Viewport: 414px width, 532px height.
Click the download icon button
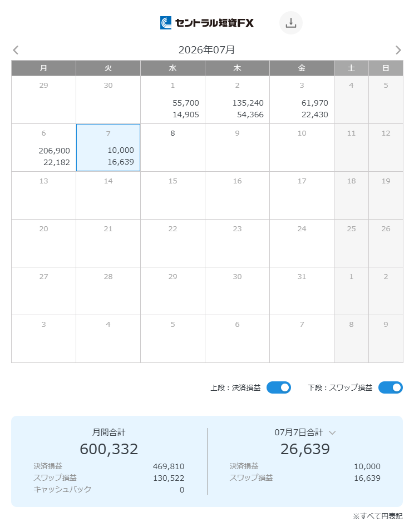290,23
